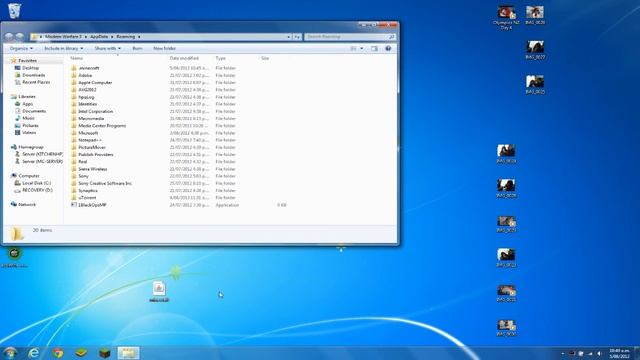The image size is (640, 360).
Task: Select the Apple Computer folder
Action: click(95, 82)
